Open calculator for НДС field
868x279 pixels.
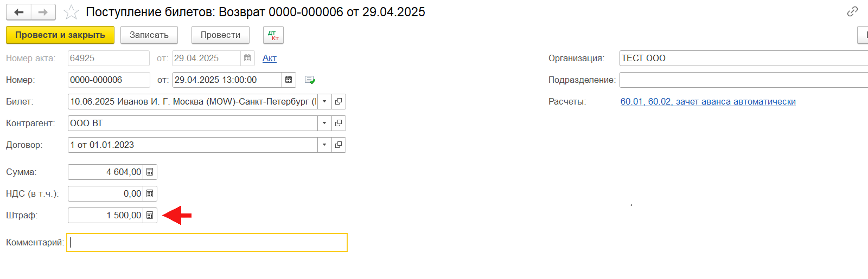[x=150, y=193]
